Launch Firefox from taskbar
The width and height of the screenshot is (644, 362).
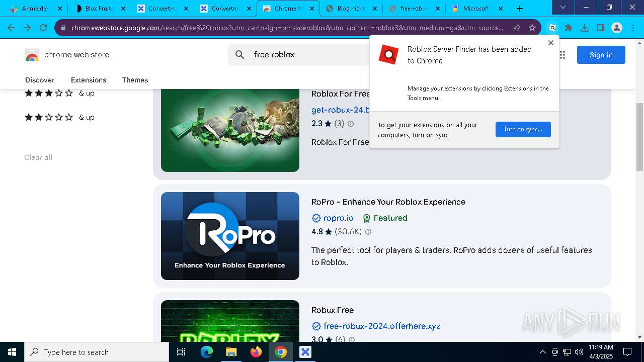click(x=256, y=352)
